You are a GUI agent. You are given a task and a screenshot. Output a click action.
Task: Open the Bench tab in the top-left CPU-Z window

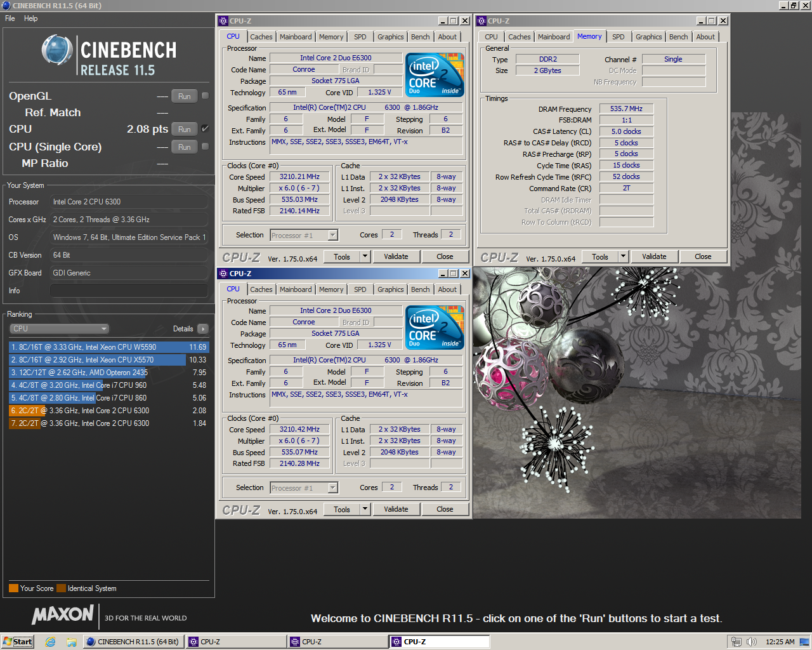pos(420,37)
